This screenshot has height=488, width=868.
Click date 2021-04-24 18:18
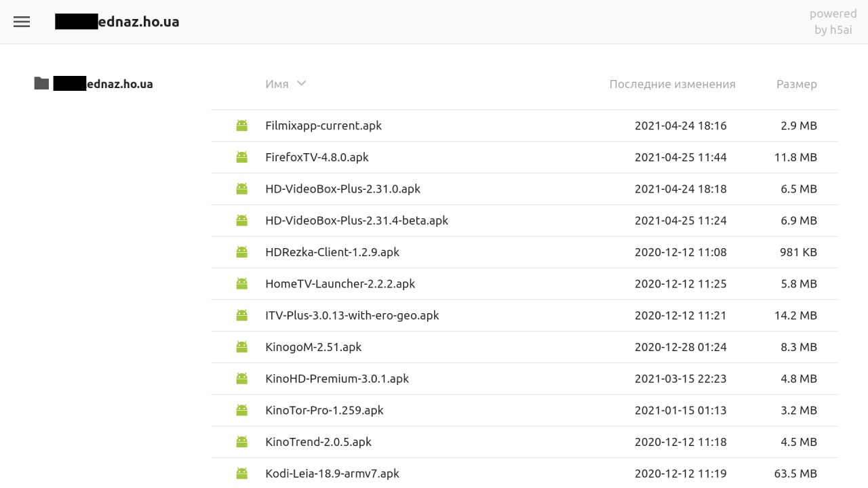[680, 188]
